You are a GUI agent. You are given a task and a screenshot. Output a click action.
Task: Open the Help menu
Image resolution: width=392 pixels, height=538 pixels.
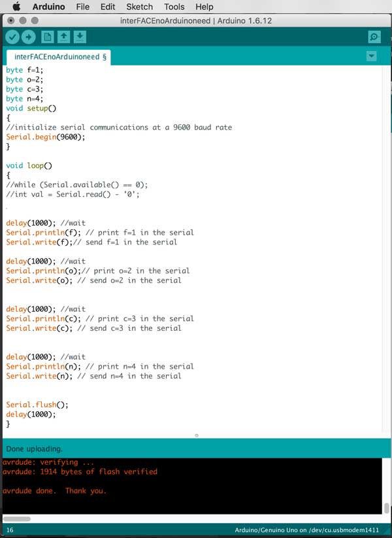[204, 7]
